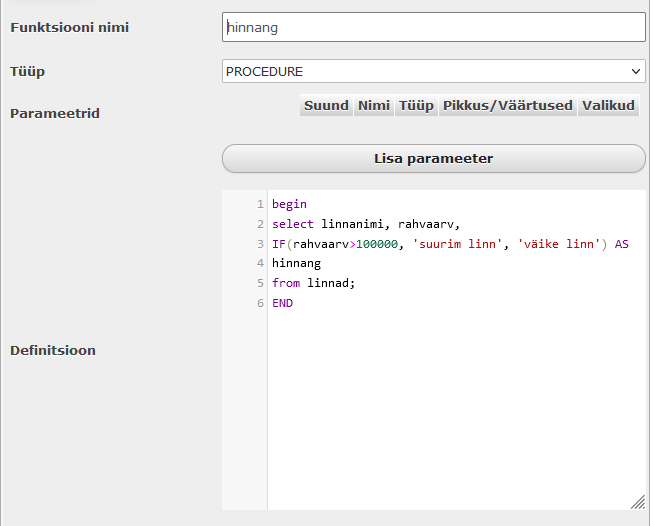This screenshot has height=526, width=653.
Task: Open the Tüüp PROCEDURE dropdown
Action: tap(434, 71)
